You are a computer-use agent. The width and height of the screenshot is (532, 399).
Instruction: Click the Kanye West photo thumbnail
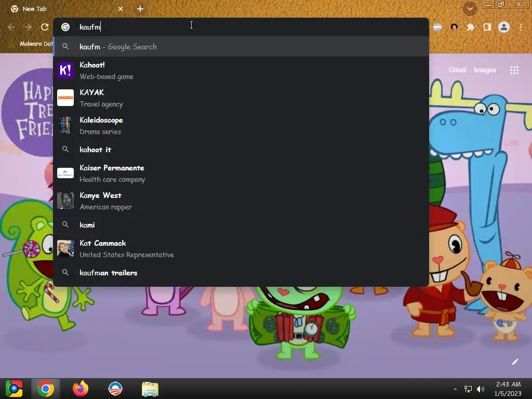pos(65,201)
